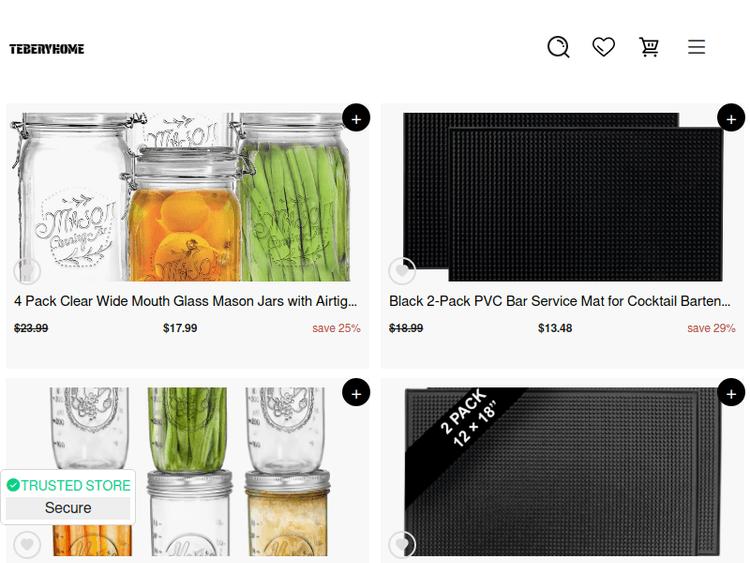Favorite the Black 2-Pack Bar Mat
Viewport: 750px width, 563px height.
click(402, 270)
